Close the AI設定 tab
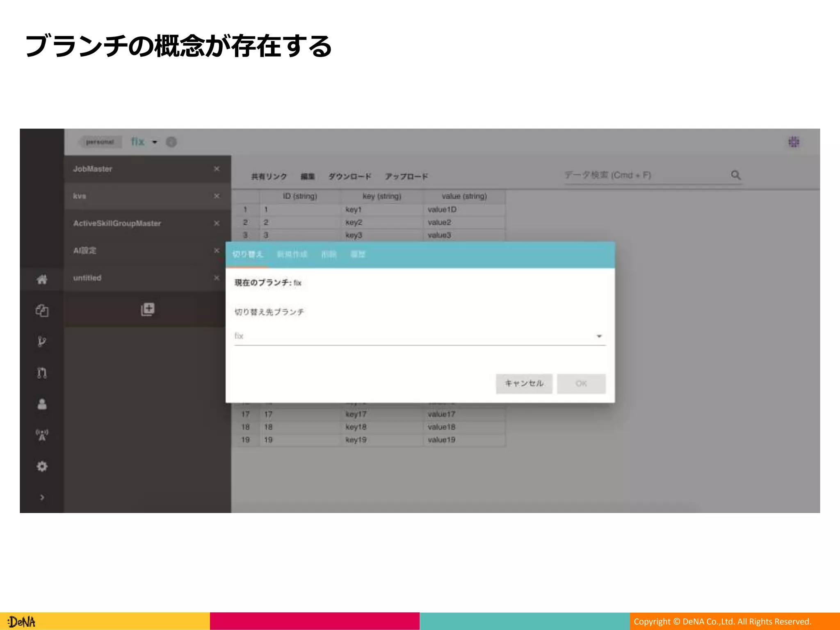Screen dimensions: 840x630 click(217, 250)
